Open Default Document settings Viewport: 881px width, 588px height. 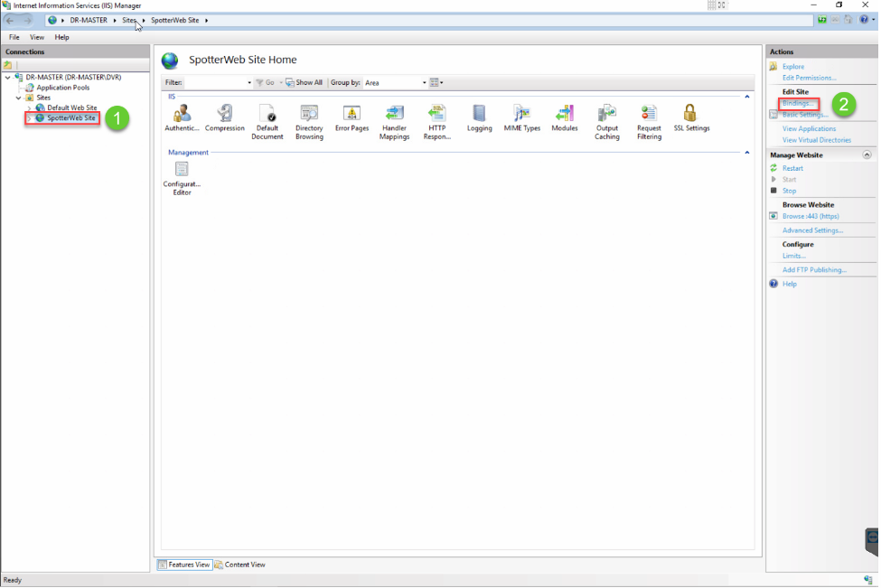(x=267, y=118)
